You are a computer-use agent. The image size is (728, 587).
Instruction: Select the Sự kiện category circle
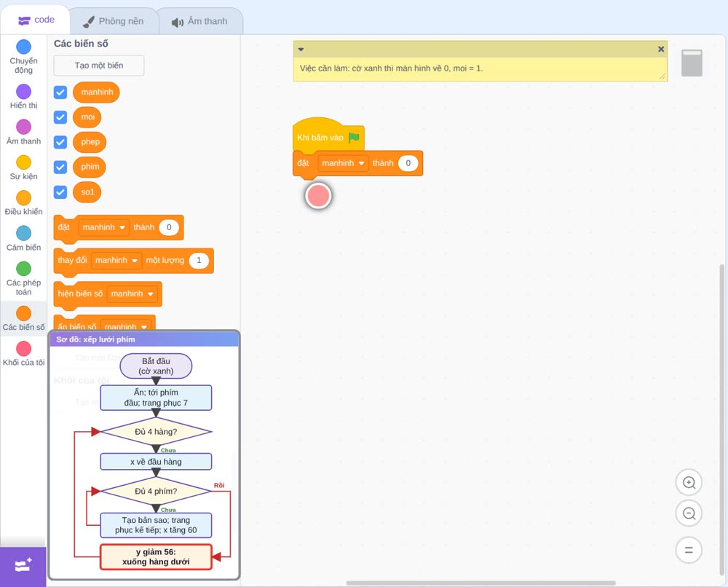[23, 162]
